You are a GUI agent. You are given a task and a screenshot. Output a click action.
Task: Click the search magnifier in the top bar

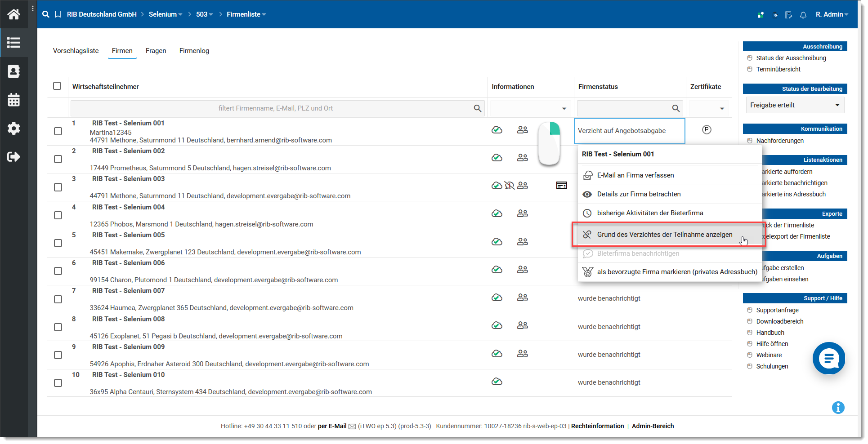(x=46, y=14)
